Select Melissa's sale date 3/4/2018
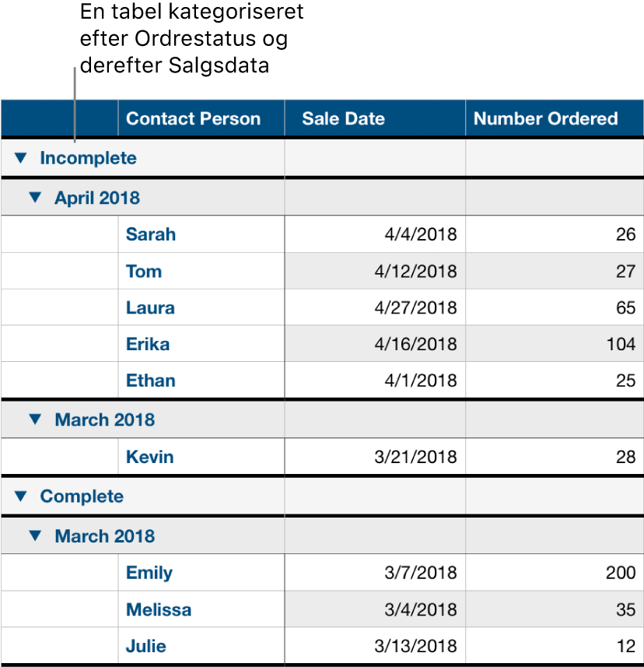 (x=374, y=609)
